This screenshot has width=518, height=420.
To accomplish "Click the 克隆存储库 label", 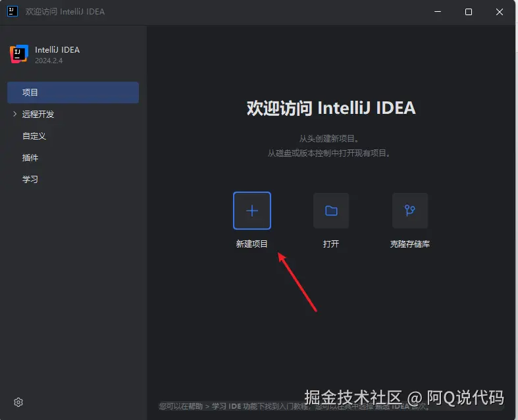I will (410, 244).
